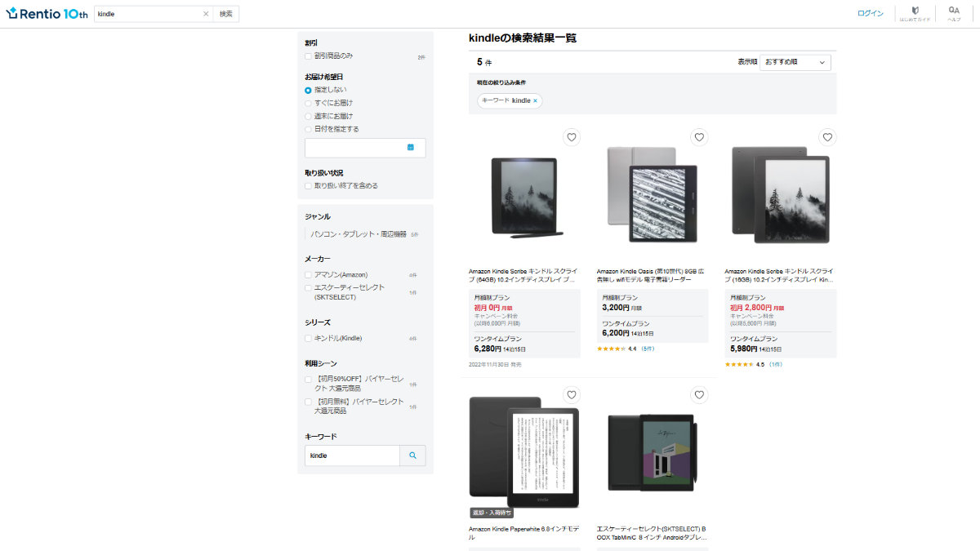Image resolution: width=980 pixels, height=551 pixels.
Task: Open Kindle Scribe 16GB product image
Action: click(781, 196)
